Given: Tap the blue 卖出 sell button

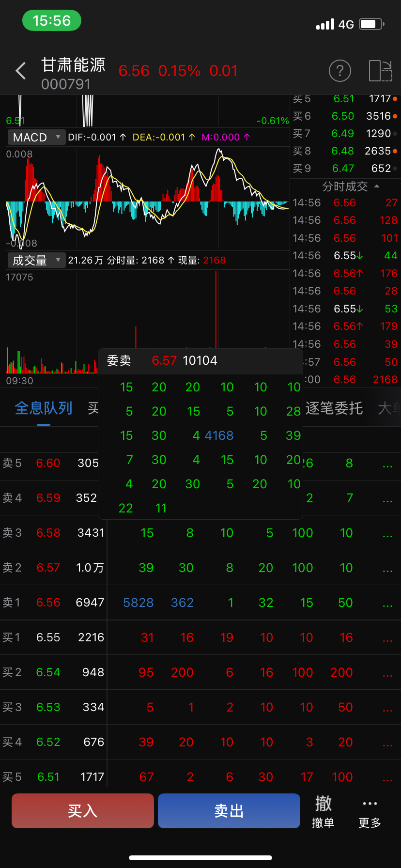Looking at the screenshot, I should (229, 811).
